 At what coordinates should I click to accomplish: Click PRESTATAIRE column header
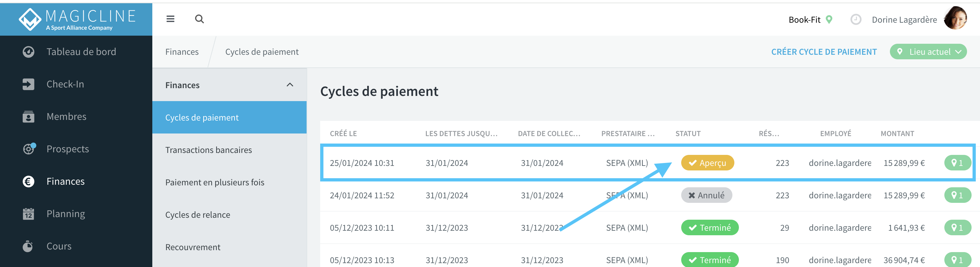click(x=628, y=133)
